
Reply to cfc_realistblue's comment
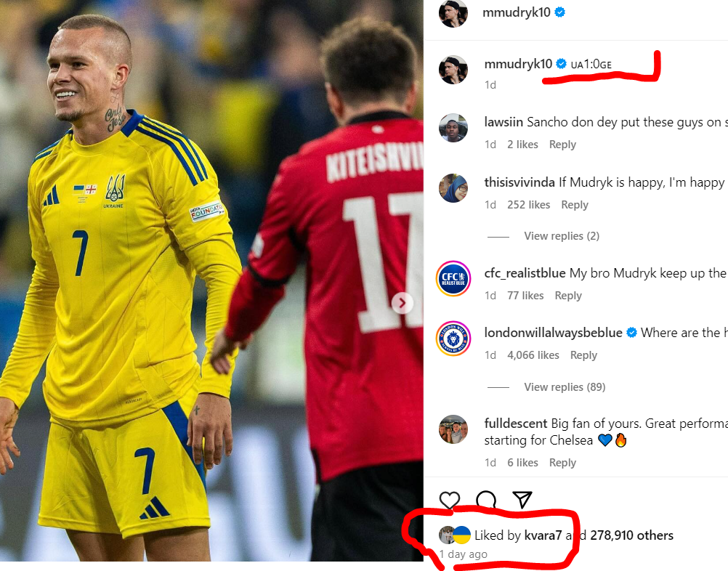pos(568,296)
